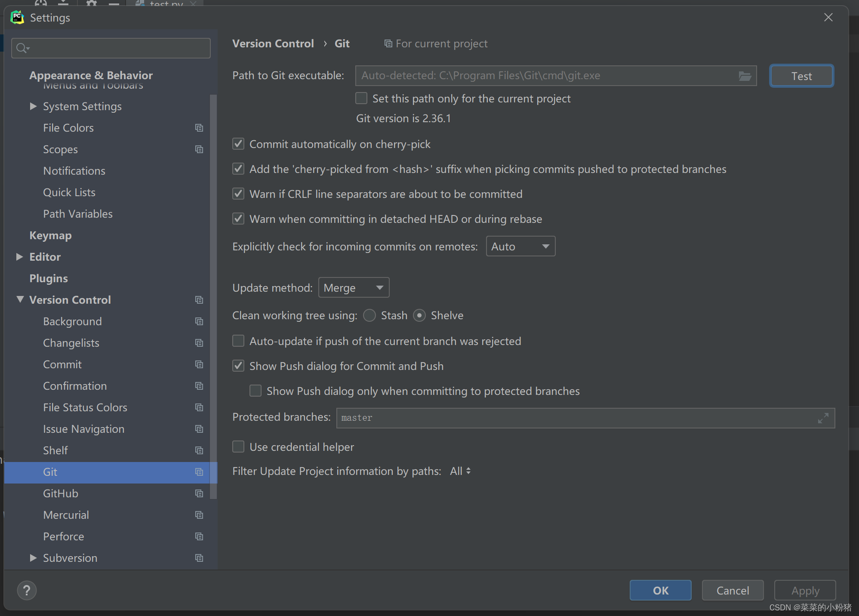Expand the Editor settings section
This screenshot has height=616, width=859.
(x=19, y=257)
